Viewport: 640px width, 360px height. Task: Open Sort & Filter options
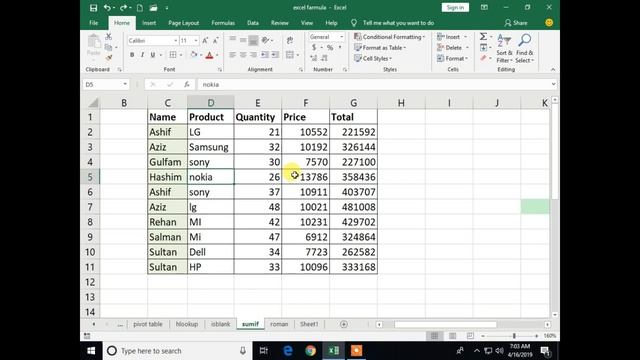504,48
